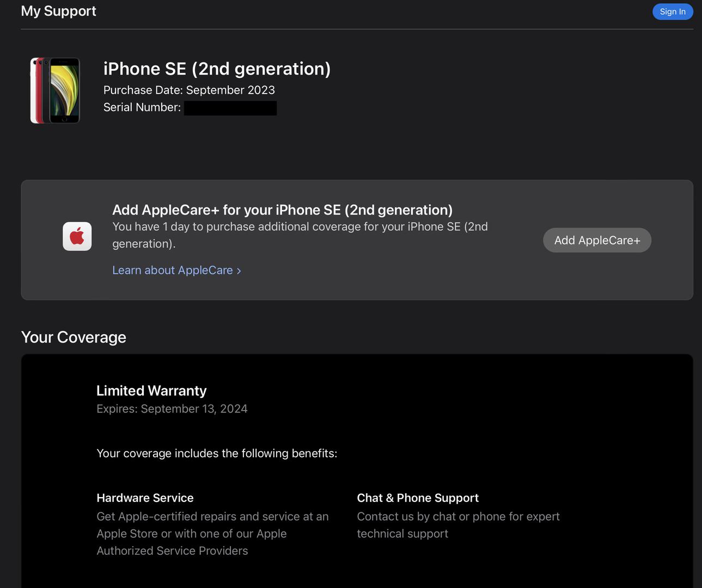702x588 pixels.
Task: Click the Add AppleCare+ button
Action: (597, 240)
